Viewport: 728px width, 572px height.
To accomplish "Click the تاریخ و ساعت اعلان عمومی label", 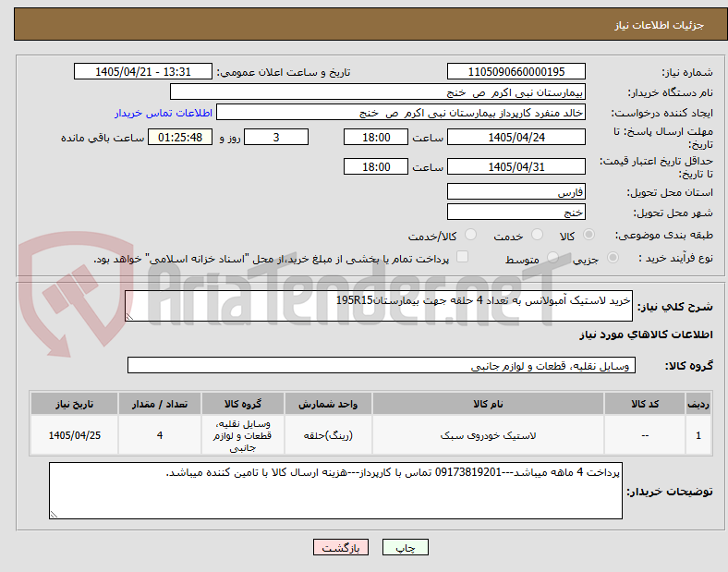I will pyautogui.click(x=284, y=72).
